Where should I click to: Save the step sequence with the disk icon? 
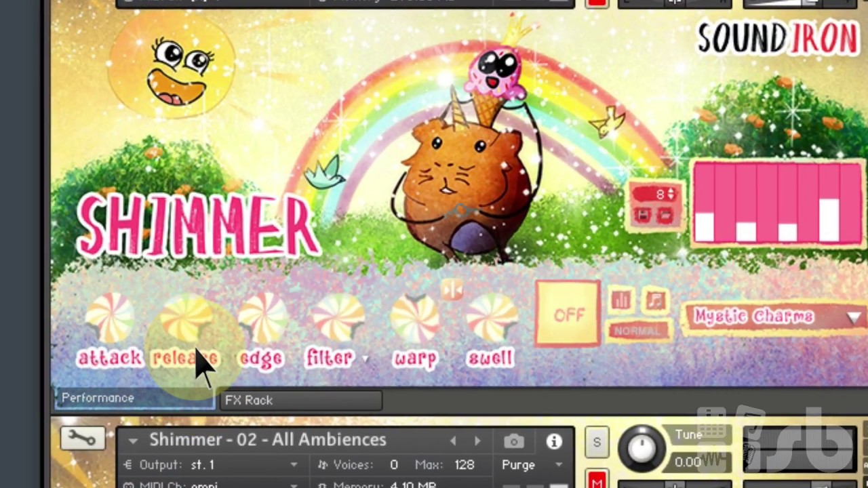pyautogui.click(x=643, y=216)
